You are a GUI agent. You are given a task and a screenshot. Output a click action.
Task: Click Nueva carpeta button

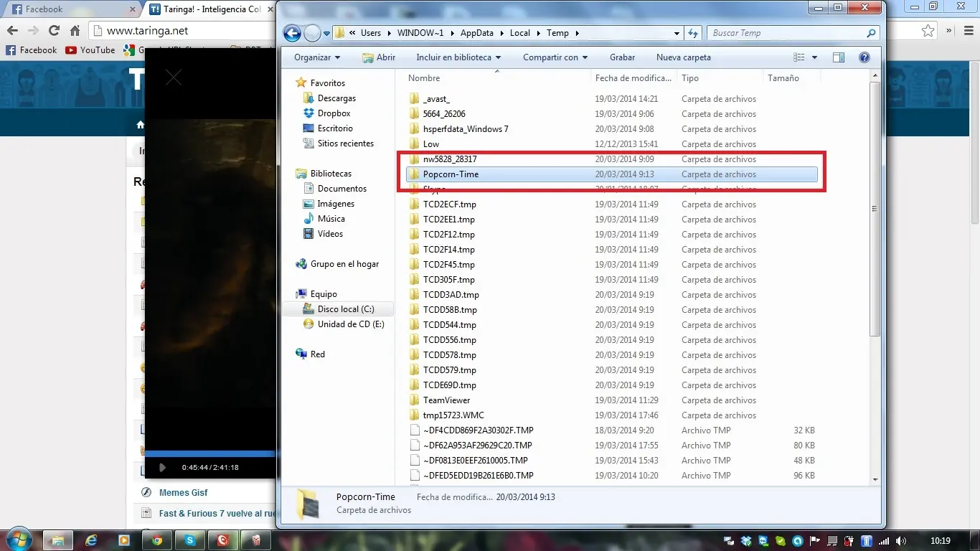[x=684, y=57]
